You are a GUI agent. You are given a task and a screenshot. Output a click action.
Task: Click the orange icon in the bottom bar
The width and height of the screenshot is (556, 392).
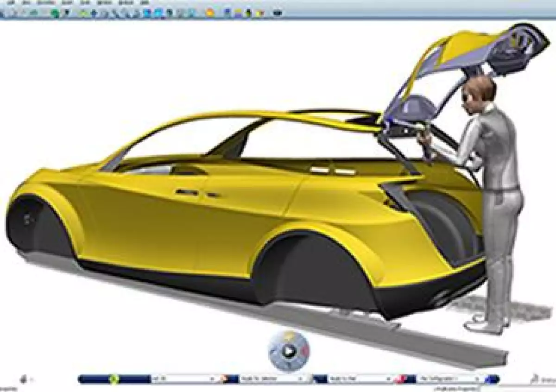[224, 379]
